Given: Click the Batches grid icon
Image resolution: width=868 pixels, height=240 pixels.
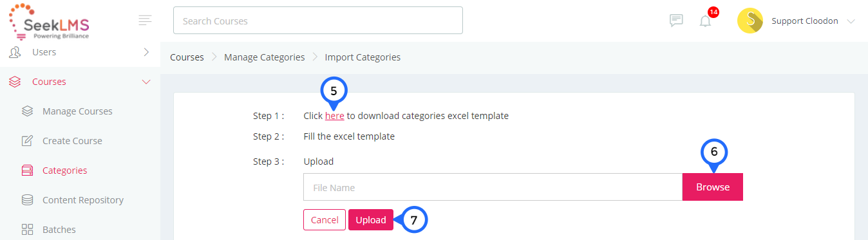Looking at the screenshot, I should [27, 230].
